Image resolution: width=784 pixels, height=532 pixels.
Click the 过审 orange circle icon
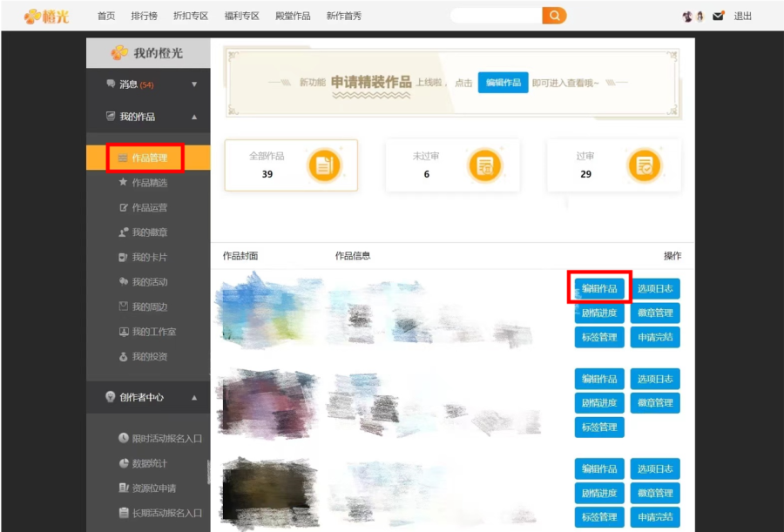coord(645,165)
